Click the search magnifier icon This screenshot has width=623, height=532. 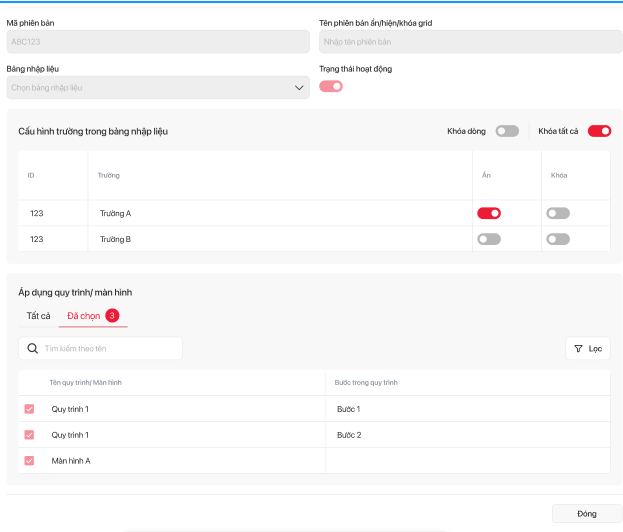[32, 348]
